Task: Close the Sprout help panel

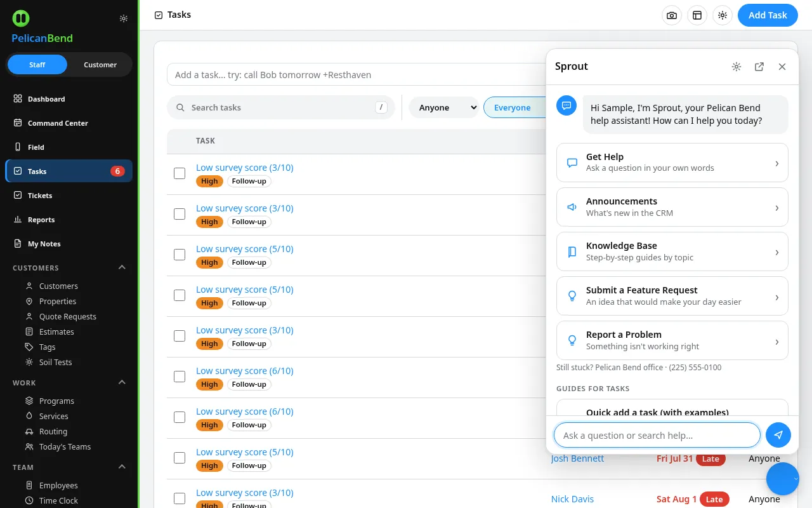Action: [x=782, y=67]
